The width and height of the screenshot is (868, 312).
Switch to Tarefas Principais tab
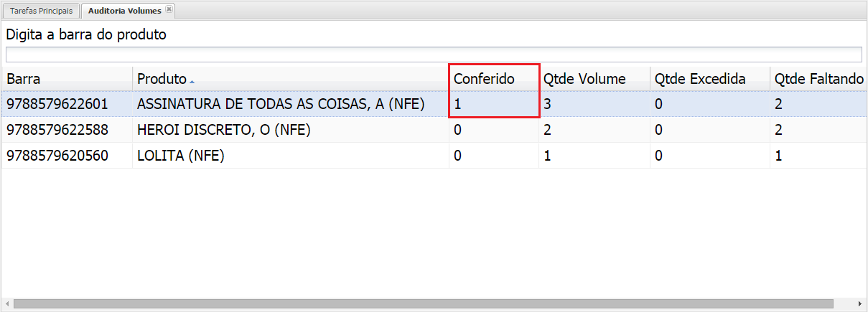[41, 11]
